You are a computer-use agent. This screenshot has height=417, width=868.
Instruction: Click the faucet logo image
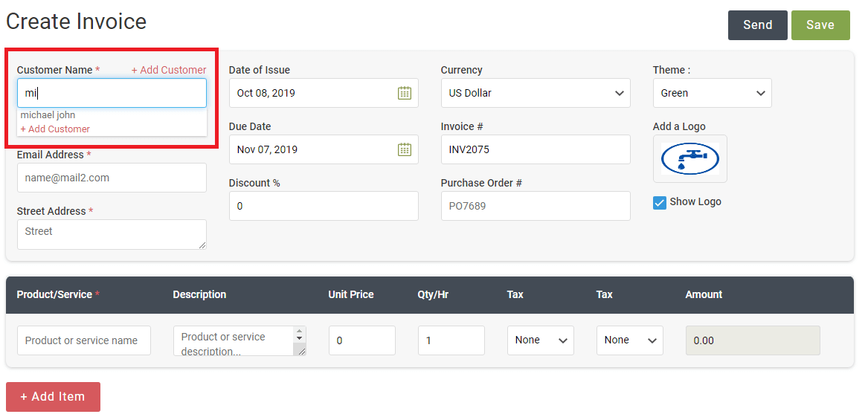click(x=689, y=159)
